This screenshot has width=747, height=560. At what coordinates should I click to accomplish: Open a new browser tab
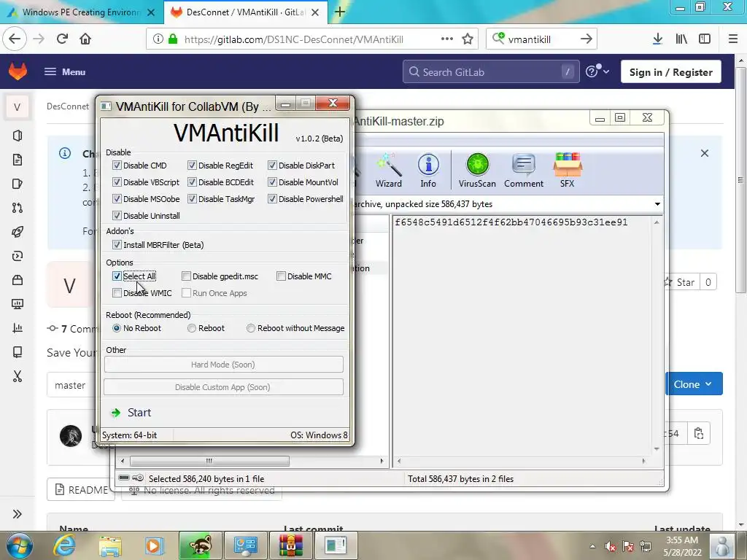point(340,12)
